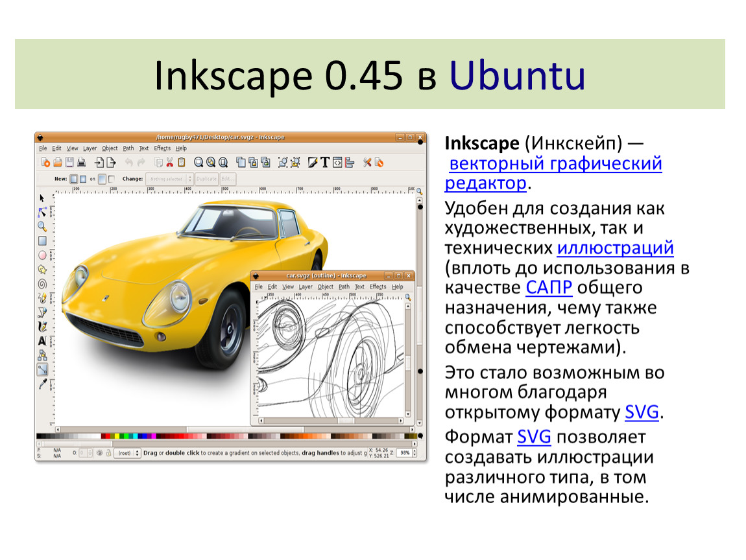
Task: Pick the cyan swatch in the palette
Action: click(x=136, y=436)
